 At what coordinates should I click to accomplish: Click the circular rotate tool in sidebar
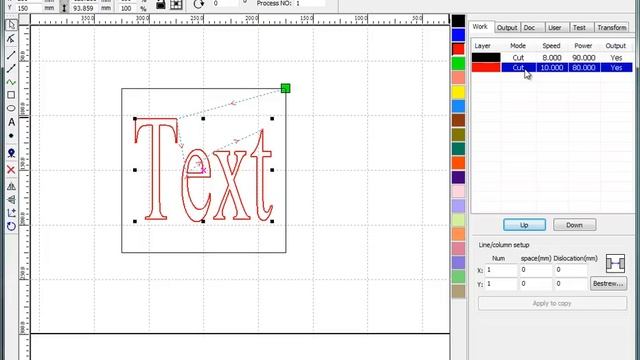pyautogui.click(x=11, y=226)
